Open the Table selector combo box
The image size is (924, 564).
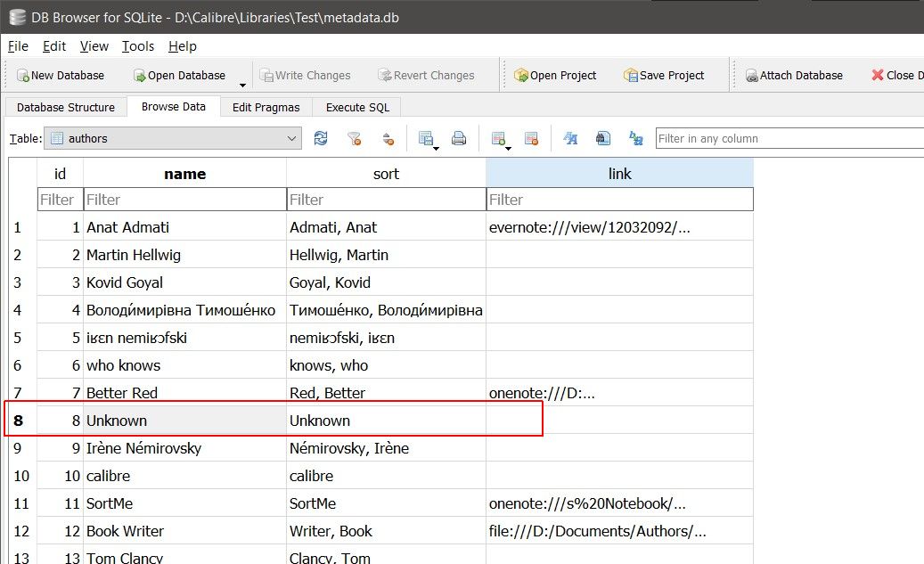coord(173,138)
